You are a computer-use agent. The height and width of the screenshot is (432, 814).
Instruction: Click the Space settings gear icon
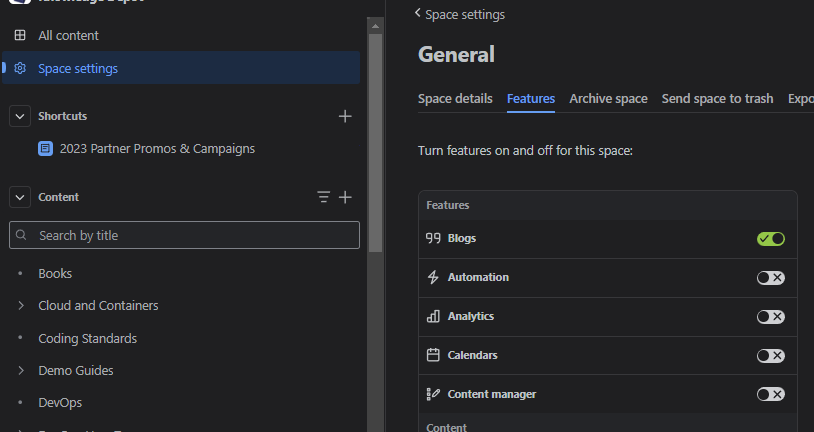coord(20,68)
